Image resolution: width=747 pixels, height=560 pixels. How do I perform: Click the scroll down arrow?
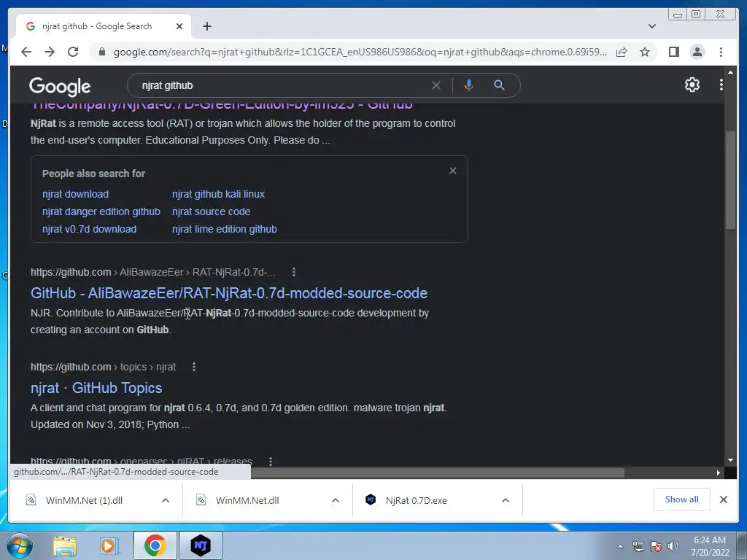click(x=730, y=461)
